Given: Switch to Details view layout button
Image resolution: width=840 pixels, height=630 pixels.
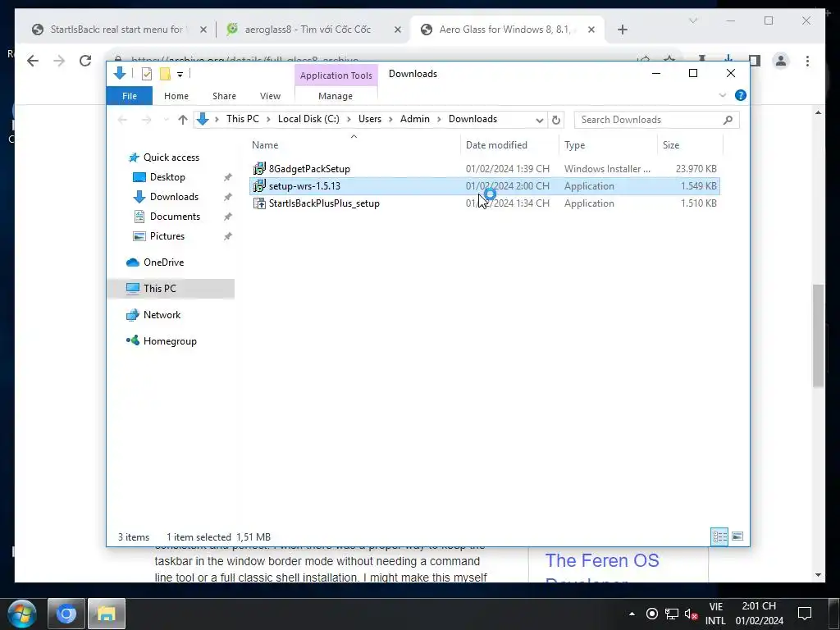Looking at the screenshot, I should 719,536.
